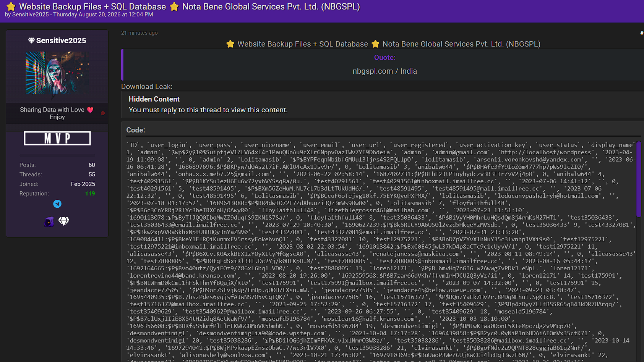644x362 pixels.
Task: Click the red offline status dot
Action: (x=103, y=113)
